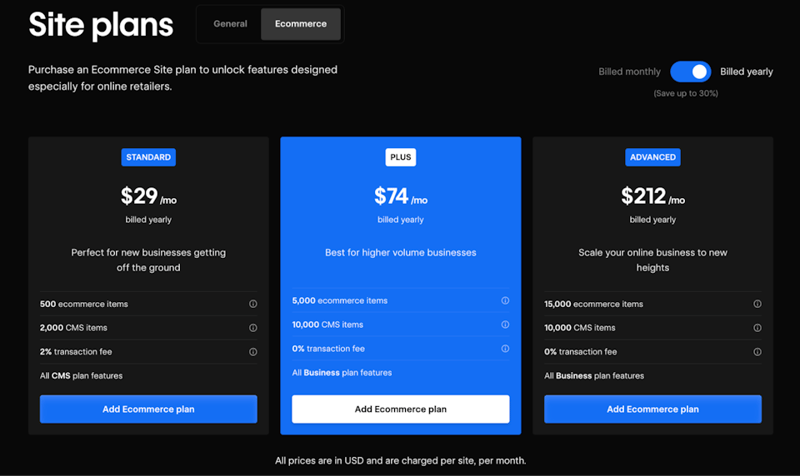Click the ADVANCED plan badge
Image resolution: width=800 pixels, height=476 pixels.
pos(653,157)
